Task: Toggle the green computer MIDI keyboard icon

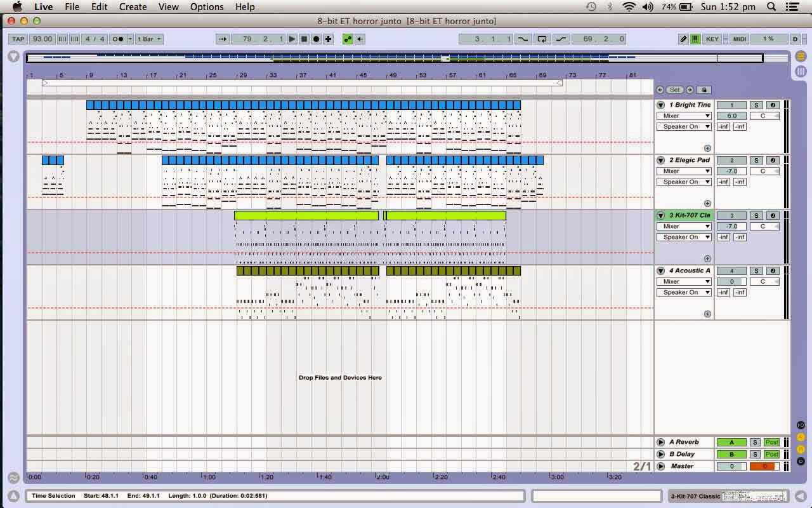Action: (x=695, y=39)
